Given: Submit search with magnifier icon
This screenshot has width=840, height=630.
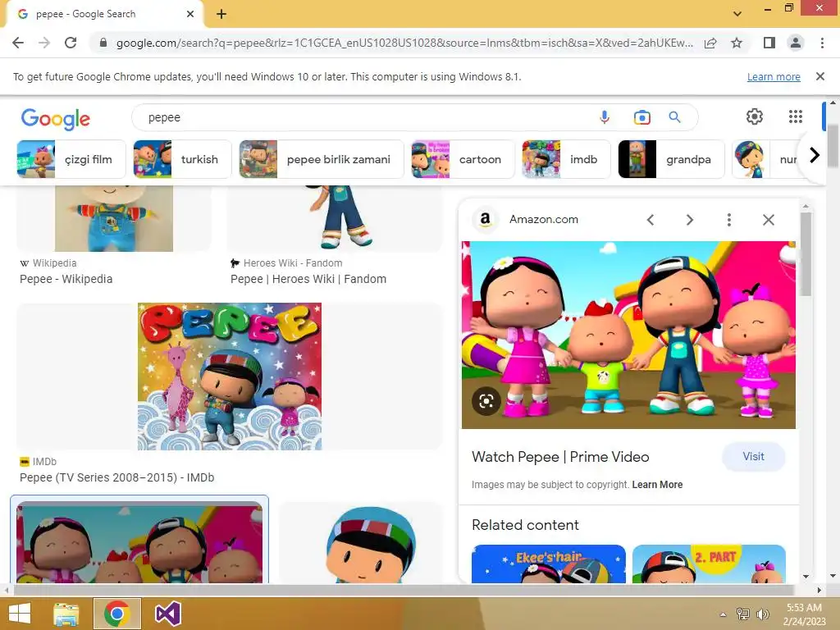Looking at the screenshot, I should pos(674,117).
